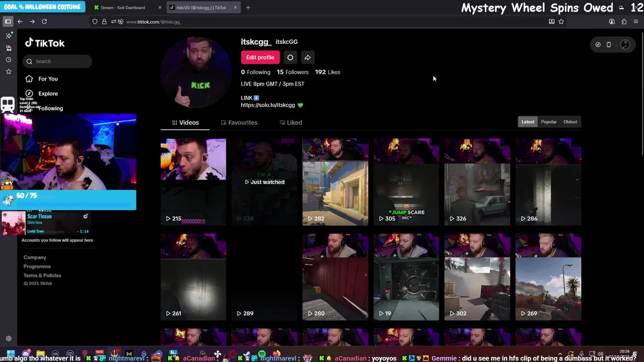The height and width of the screenshot is (362, 644).
Task: Expand the Company footer section
Action: (x=35, y=257)
